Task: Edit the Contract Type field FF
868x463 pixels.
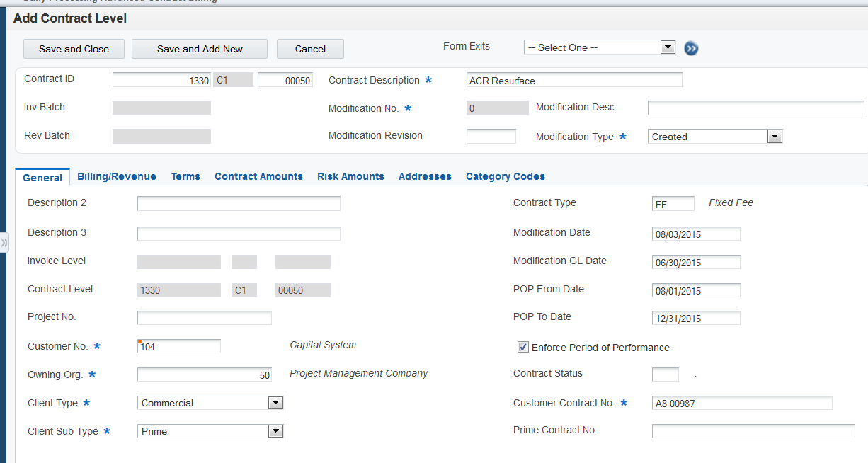Action: [673, 203]
